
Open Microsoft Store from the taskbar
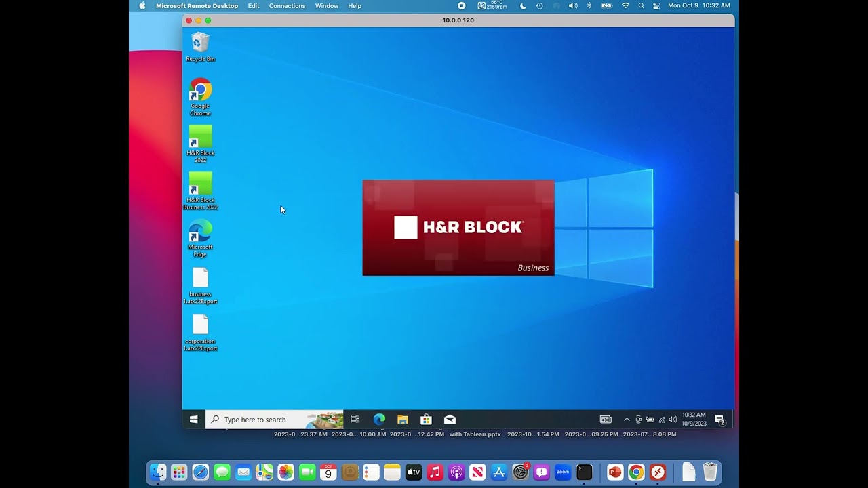pyautogui.click(x=426, y=420)
